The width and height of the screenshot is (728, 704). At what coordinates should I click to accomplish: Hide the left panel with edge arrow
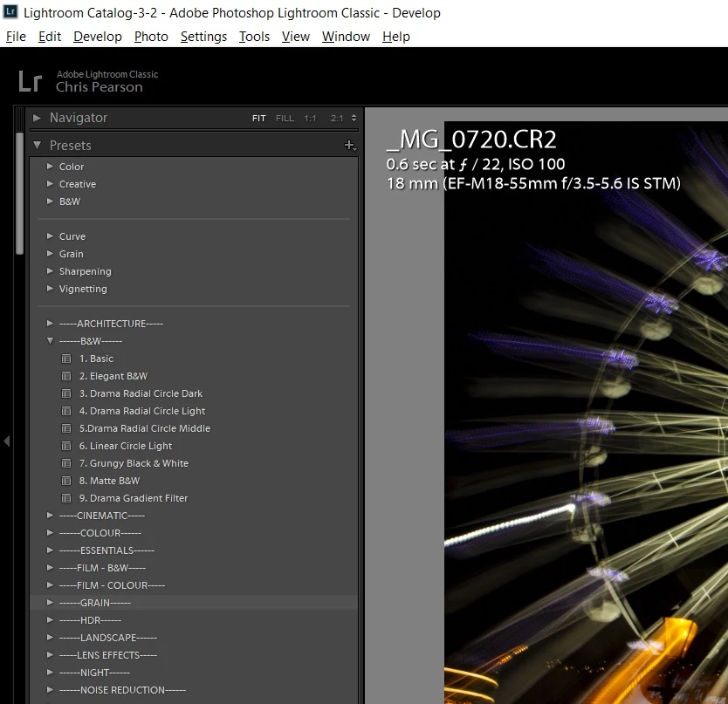6,441
